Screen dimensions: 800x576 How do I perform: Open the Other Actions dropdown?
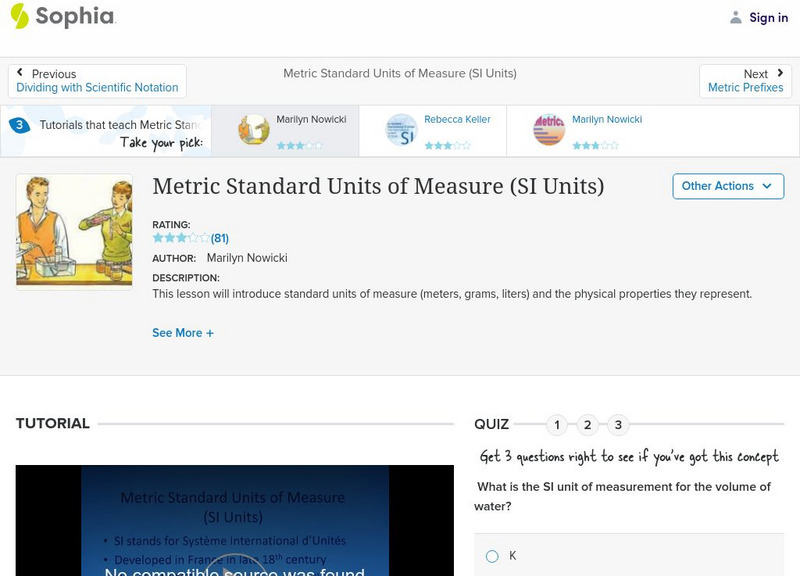point(728,186)
